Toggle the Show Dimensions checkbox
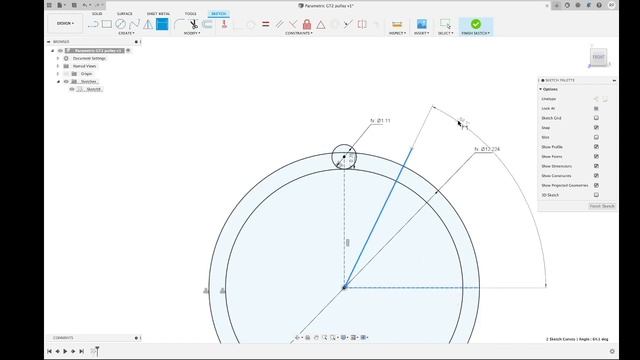 coord(596,166)
